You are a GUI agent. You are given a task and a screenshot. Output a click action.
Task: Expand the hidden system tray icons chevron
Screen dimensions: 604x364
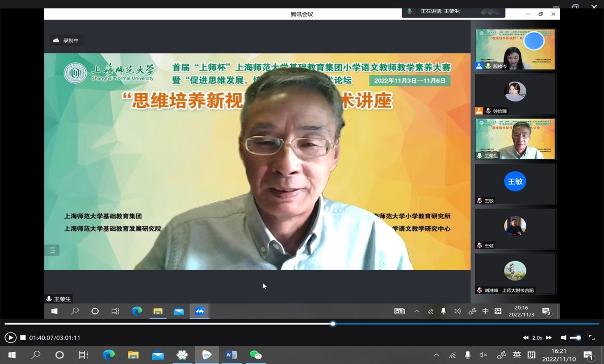point(436,355)
